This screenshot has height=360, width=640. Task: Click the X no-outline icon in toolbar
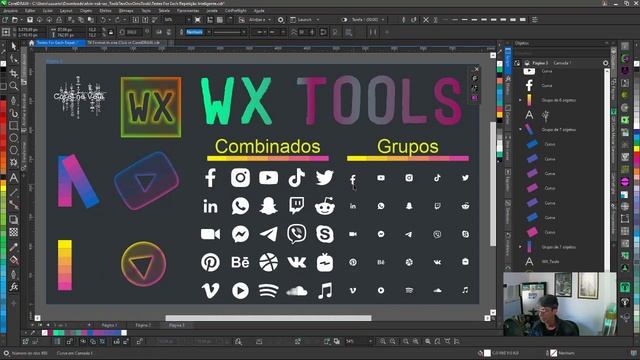(426, 20)
